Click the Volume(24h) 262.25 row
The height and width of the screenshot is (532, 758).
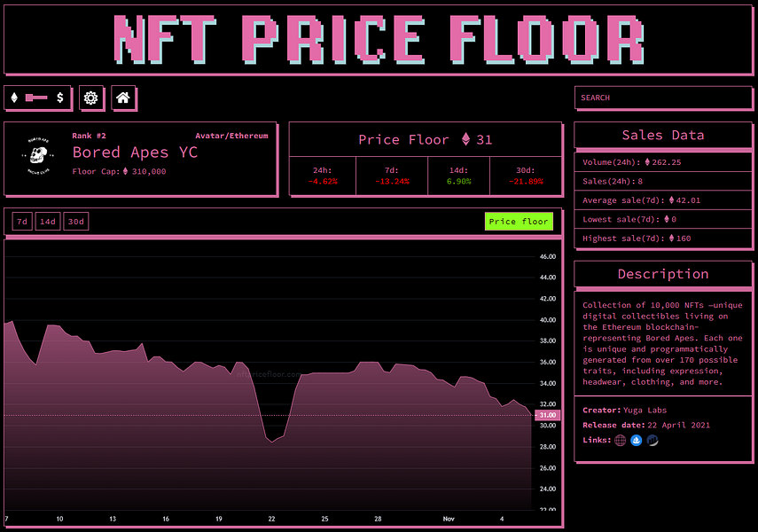point(663,162)
